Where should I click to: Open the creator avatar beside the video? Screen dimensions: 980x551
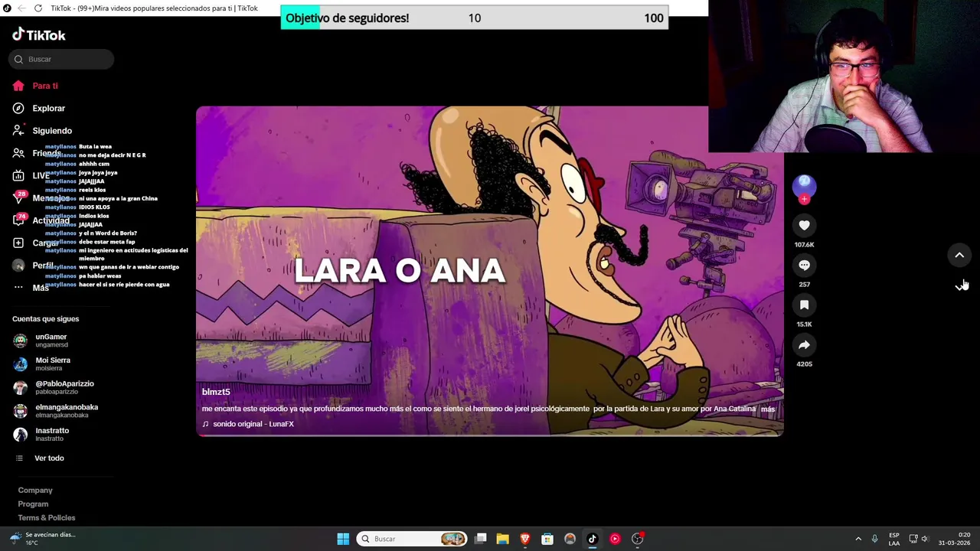pyautogui.click(x=804, y=184)
